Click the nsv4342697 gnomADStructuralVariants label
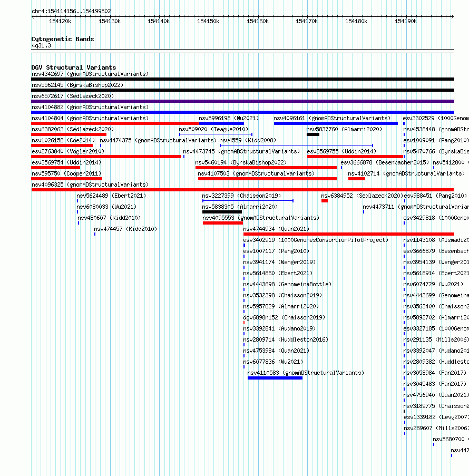 click(x=90, y=74)
